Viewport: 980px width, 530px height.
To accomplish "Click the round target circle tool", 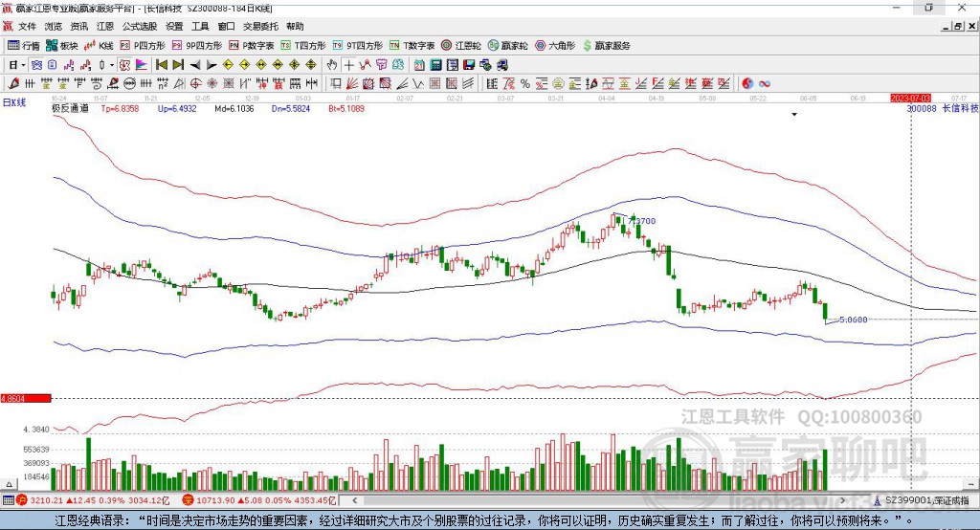I will pyautogui.click(x=195, y=84).
